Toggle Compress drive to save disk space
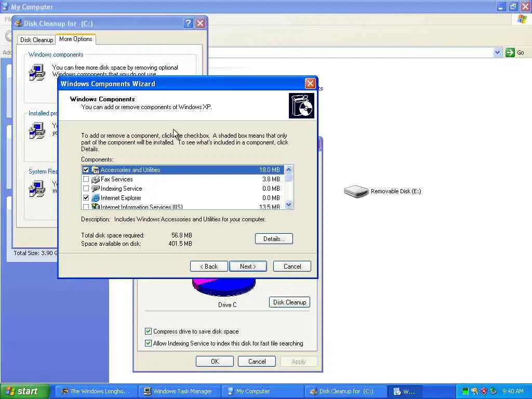 148,331
